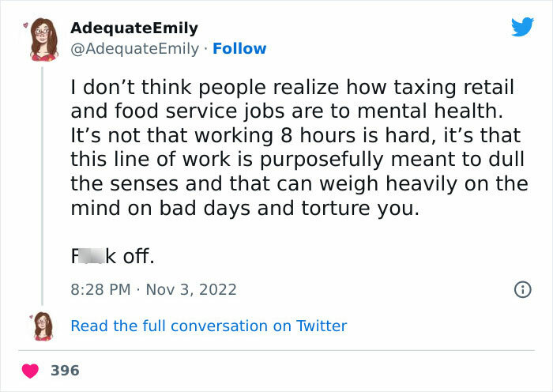Like the tweet with the heart icon
553x392 pixels.
(30, 370)
